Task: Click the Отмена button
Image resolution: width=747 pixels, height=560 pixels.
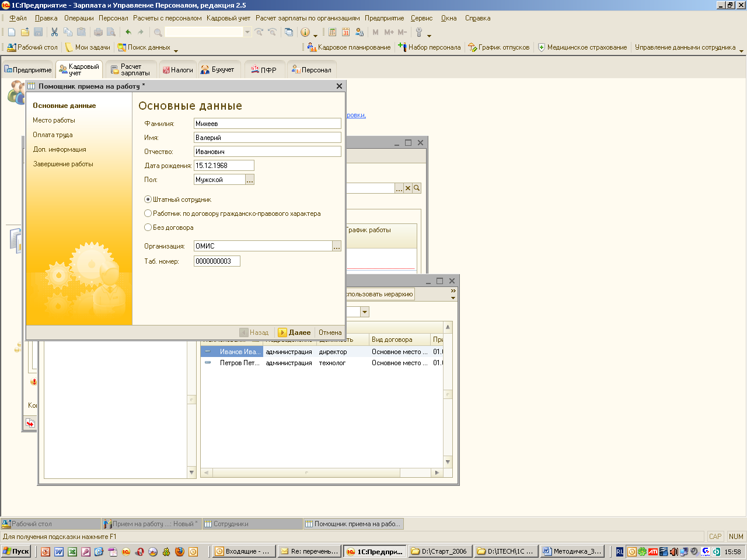Action: [x=330, y=332]
